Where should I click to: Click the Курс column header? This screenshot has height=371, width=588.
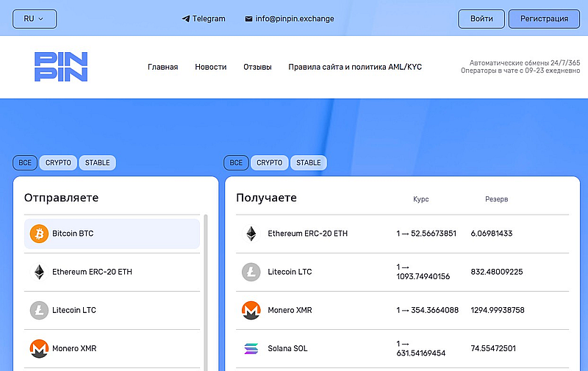pos(420,199)
